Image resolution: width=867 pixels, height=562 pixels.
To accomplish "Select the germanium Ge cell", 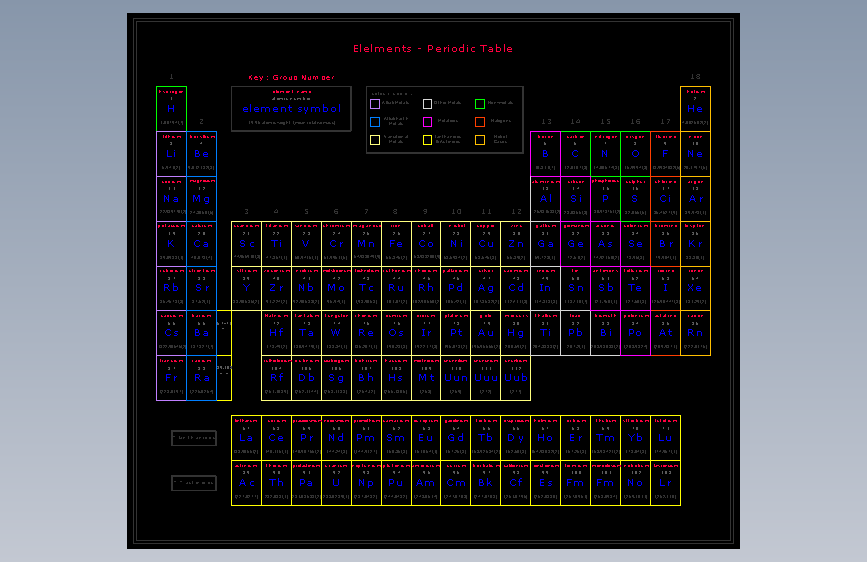I will (576, 243).
